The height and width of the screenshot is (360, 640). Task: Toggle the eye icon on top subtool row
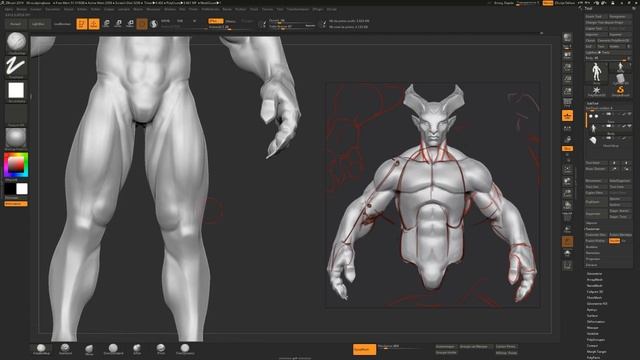(x=629, y=114)
